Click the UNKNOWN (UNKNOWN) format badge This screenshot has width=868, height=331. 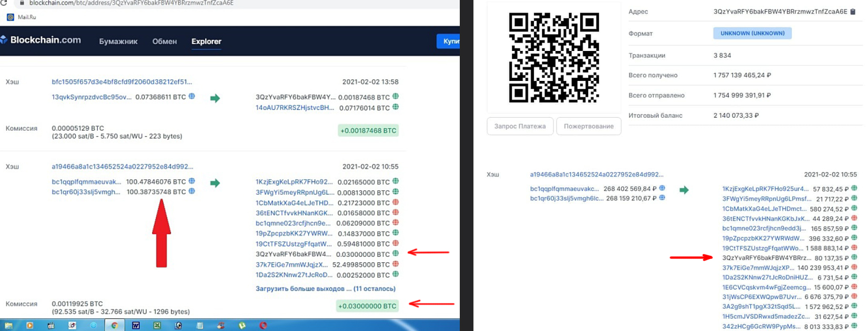point(752,33)
